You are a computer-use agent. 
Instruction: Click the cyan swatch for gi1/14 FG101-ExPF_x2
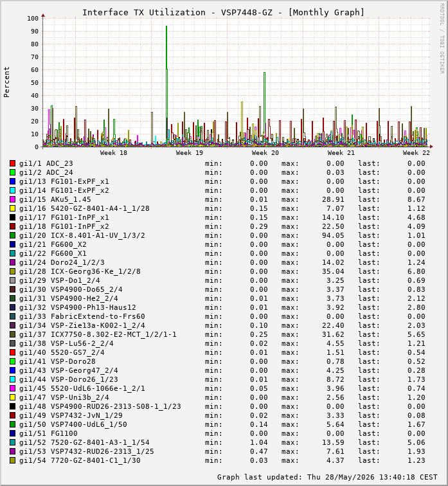pos(12,190)
